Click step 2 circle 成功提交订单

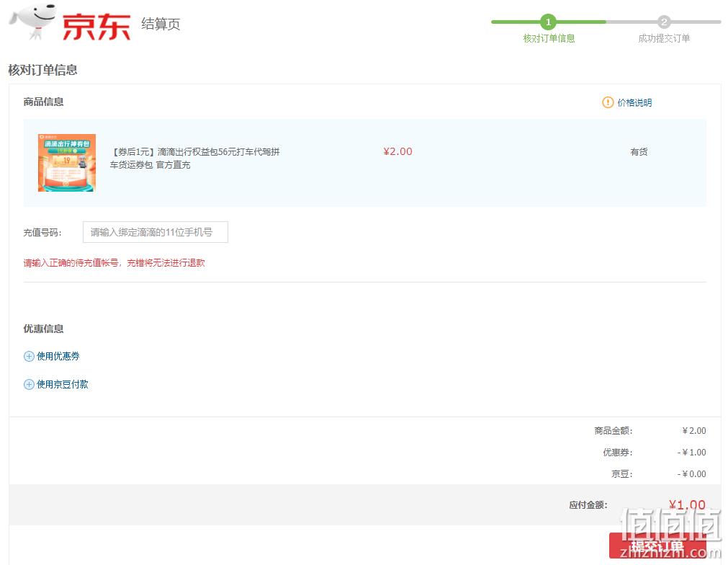[663, 22]
